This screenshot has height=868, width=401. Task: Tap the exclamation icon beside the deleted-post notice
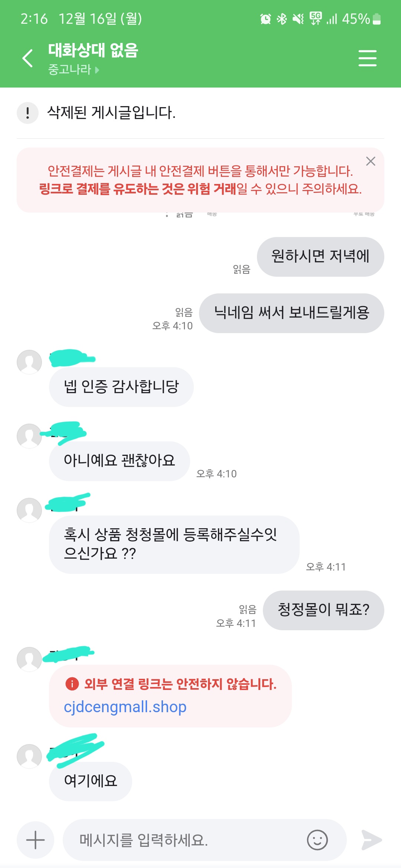click(x=28, y=113)
